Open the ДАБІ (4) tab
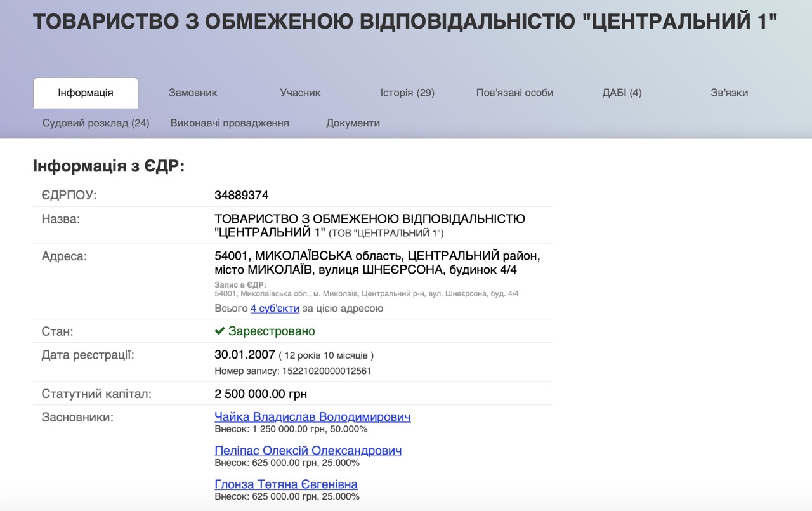The width and height of the screenshot is (812, 511). [622, 93]
